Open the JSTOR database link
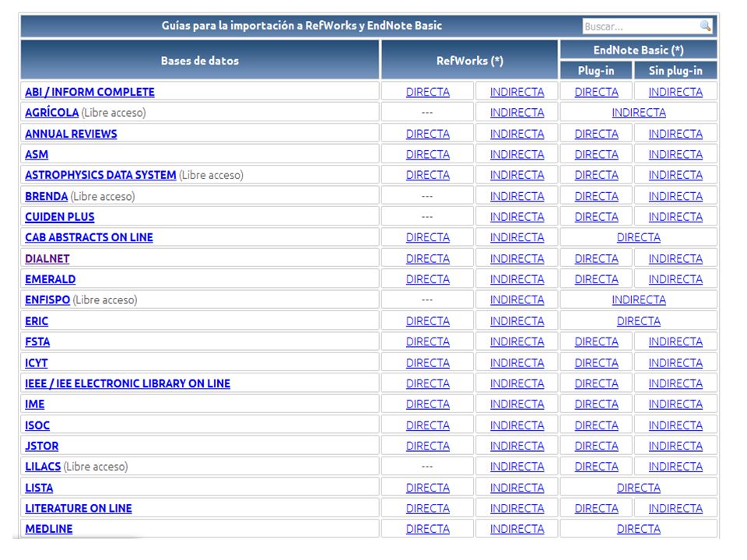 coord(42,446)
